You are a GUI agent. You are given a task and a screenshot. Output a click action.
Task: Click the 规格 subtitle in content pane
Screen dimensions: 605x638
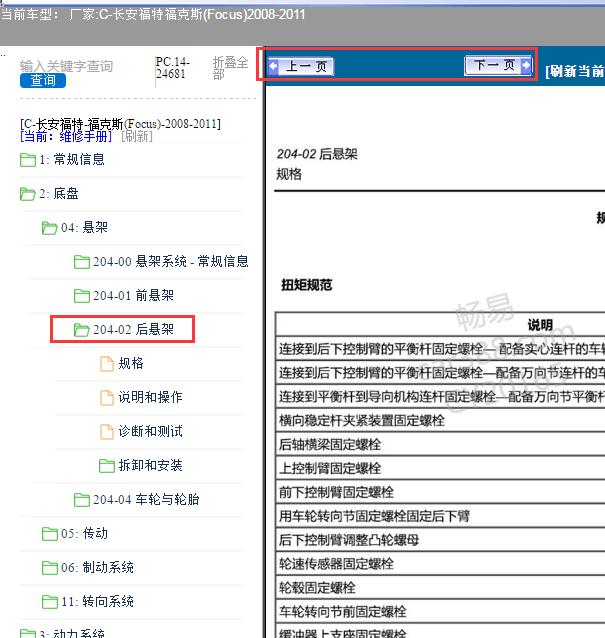click(289, 174)
